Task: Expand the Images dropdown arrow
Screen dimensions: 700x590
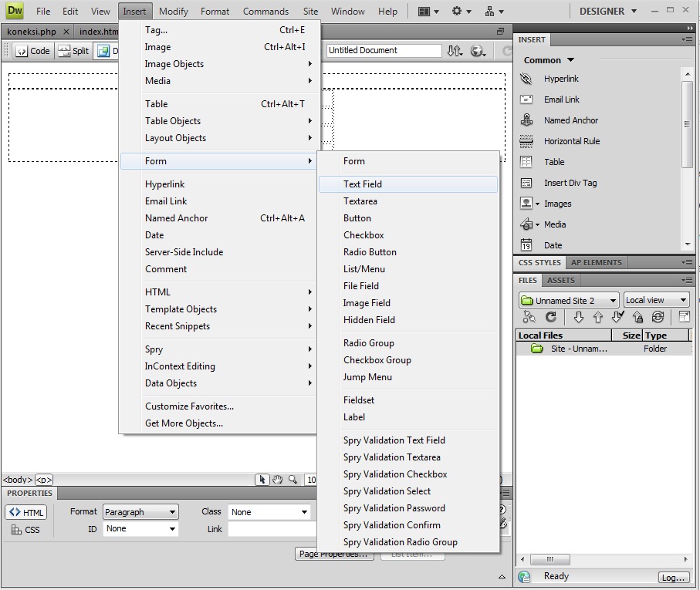Action: 537,204
